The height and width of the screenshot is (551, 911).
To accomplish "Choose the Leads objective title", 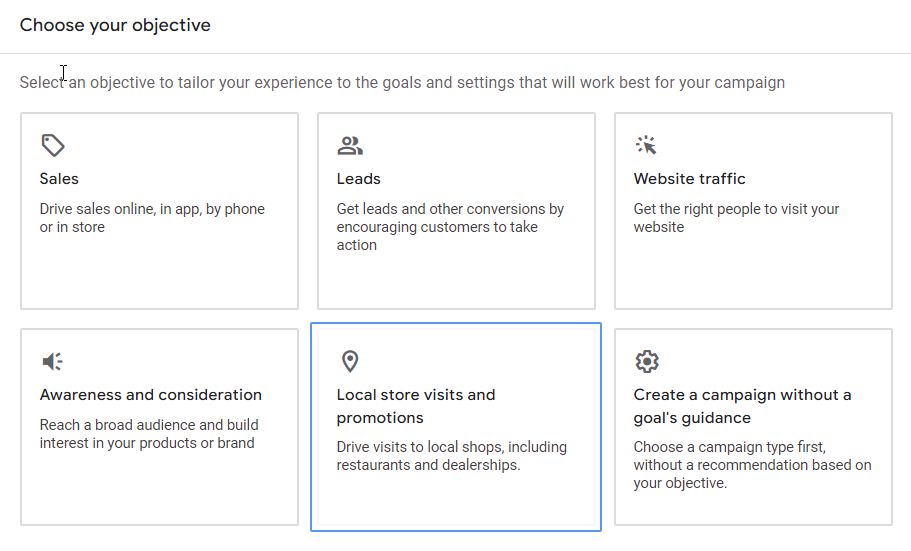I will 358,179.
